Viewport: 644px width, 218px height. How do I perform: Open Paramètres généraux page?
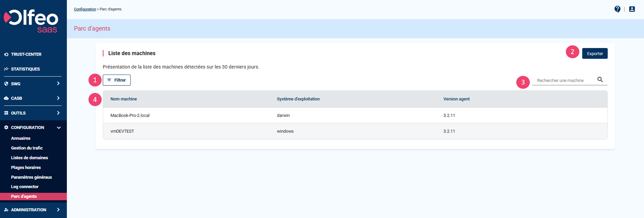tap(32, 177)
